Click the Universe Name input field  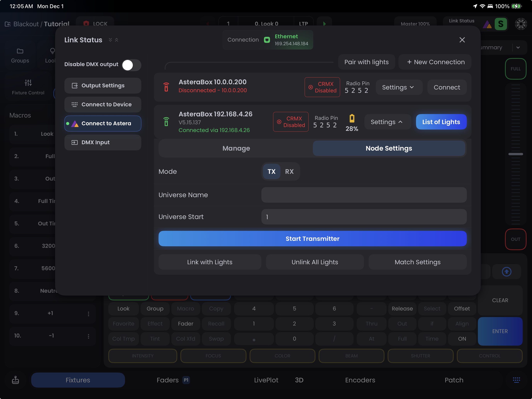(x=364, y=195)
